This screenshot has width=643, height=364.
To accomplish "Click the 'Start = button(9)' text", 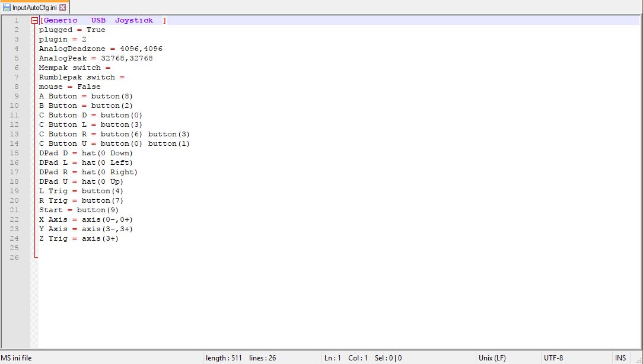I will pyautogui.click(x=79, y=210).
